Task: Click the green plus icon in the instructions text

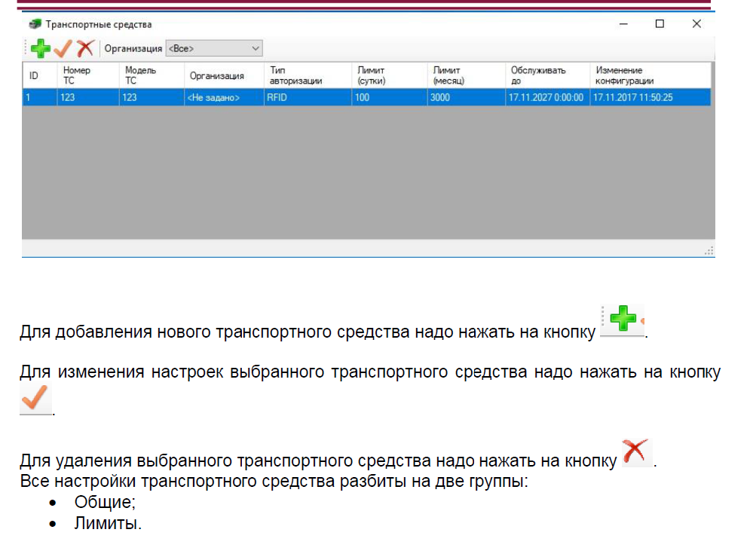Action: (623, 319)
